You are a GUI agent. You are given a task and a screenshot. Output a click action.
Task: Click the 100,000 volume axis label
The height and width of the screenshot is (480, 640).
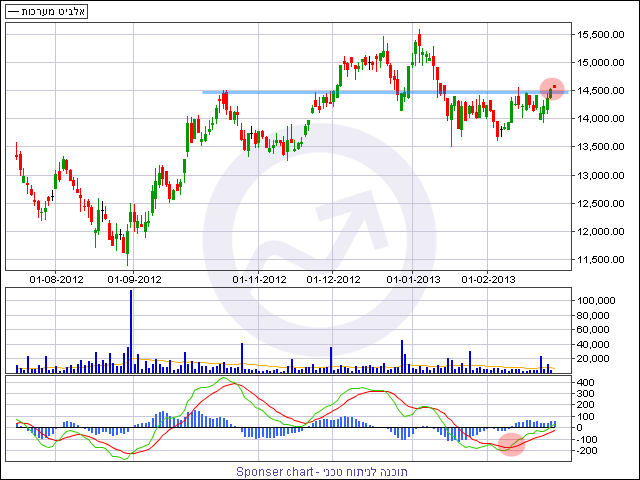[x=596, y=301]
